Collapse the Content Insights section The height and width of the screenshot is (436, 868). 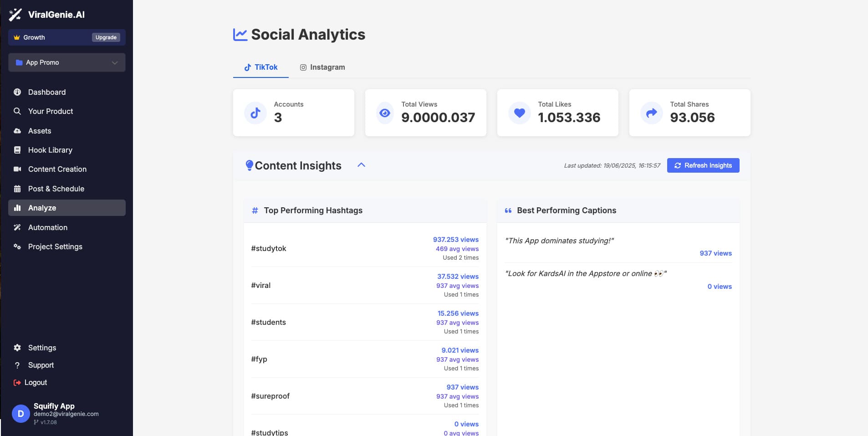coord(361,165)
